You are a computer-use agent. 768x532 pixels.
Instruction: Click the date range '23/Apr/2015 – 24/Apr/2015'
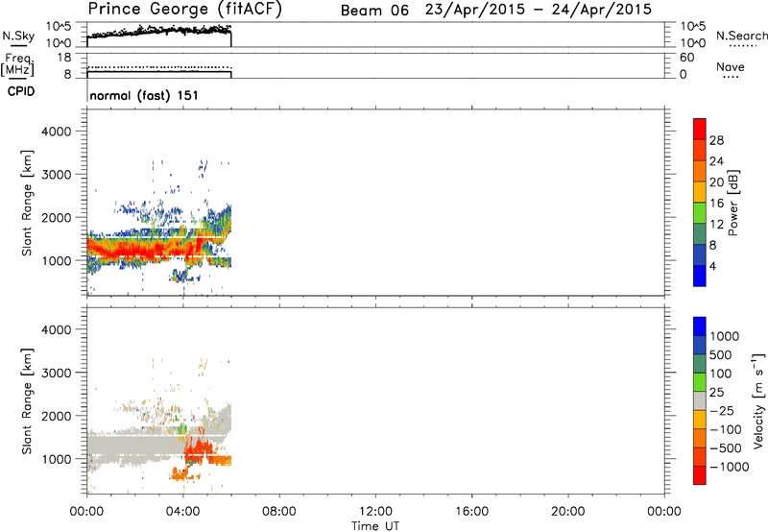[x=539, y=10]
